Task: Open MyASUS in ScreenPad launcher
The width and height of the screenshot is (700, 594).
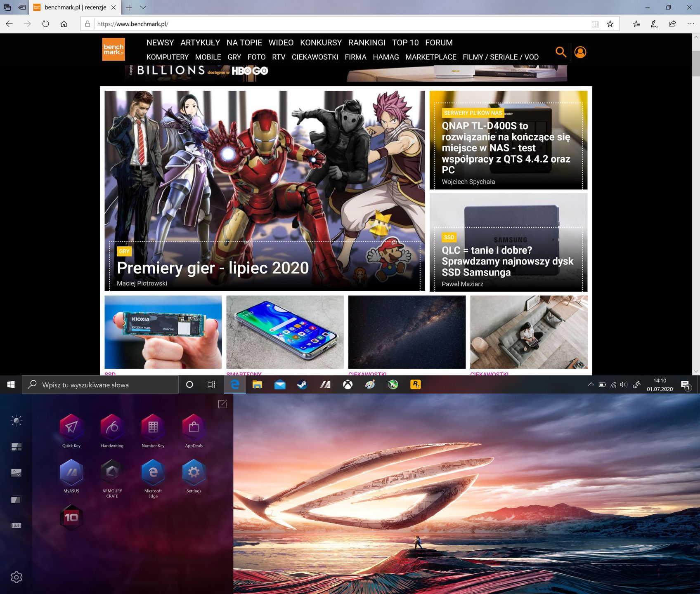Action: coord(71,472)
